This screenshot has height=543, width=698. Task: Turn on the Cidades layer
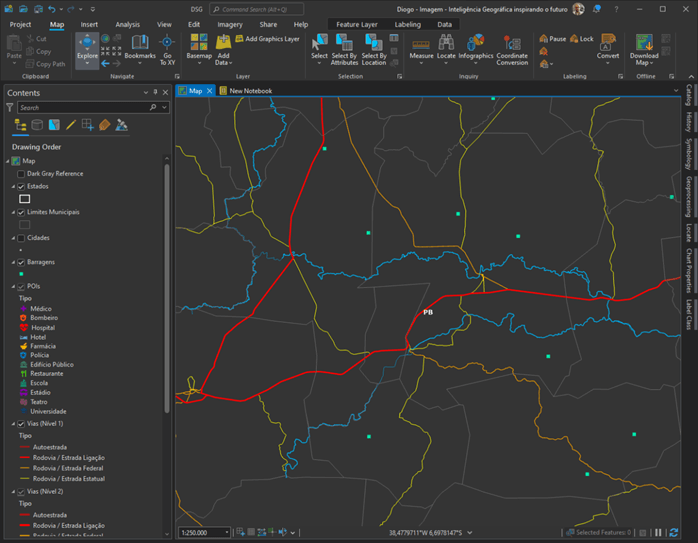click(21, 238)
